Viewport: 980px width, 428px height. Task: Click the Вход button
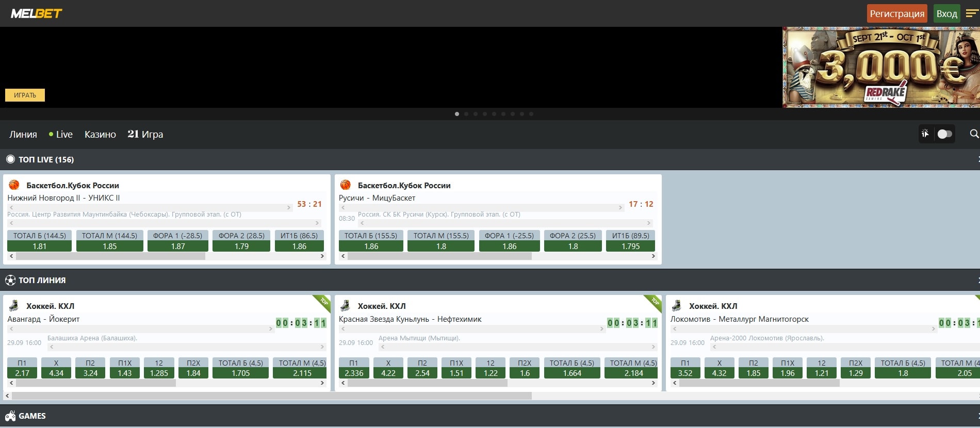click(x=947, y=13)
